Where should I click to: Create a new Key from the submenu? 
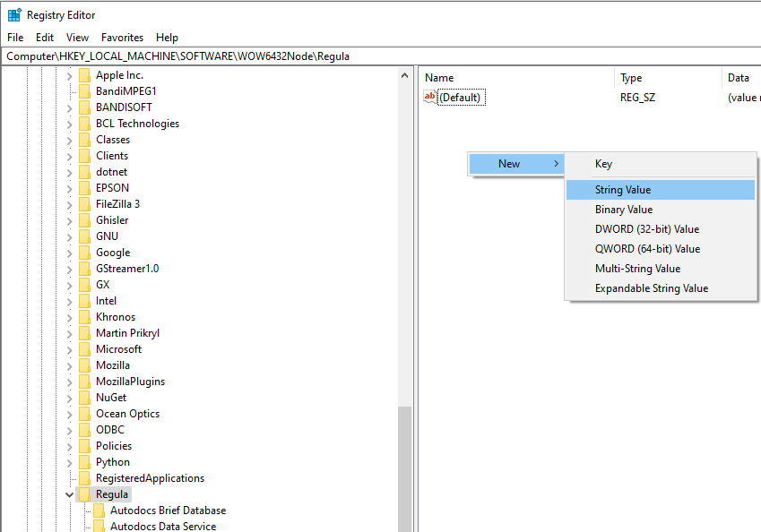[603, 164]
